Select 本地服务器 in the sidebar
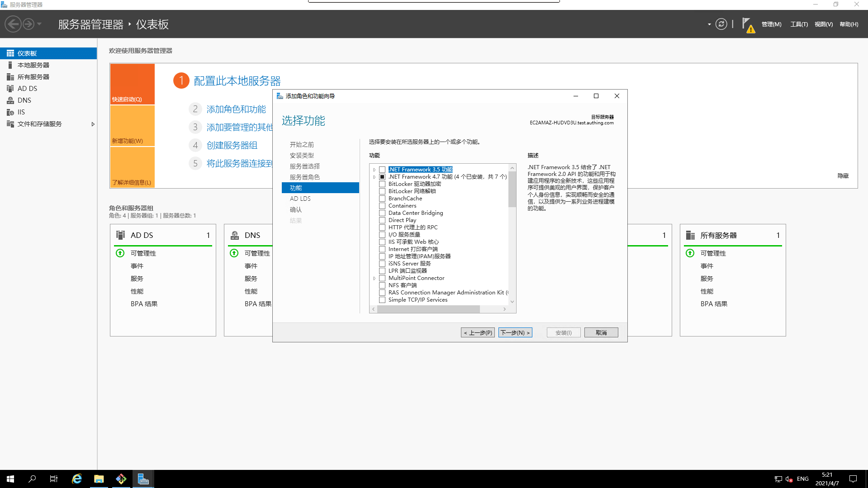 32,65
